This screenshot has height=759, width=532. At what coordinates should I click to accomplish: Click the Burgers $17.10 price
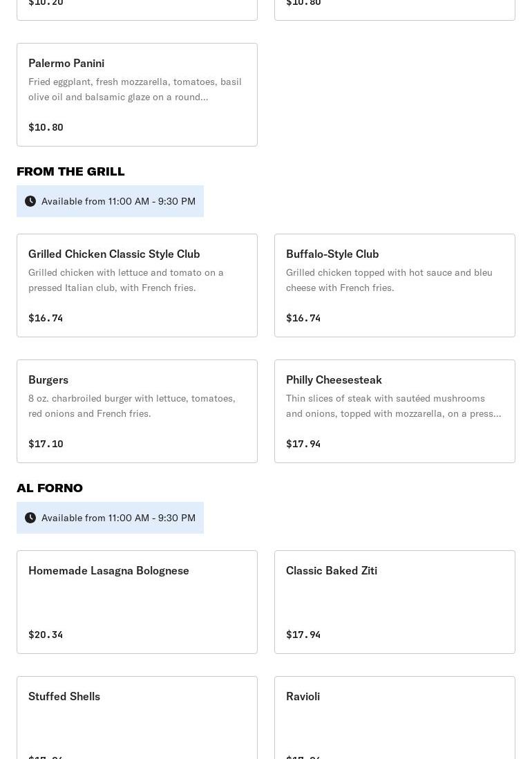46,444
